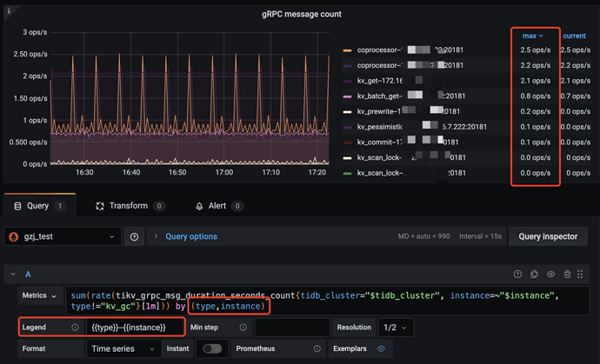Switch to the Transform tab
The height and width of the screenshot is (364, 600).
pyautogui.click(x=128, y=206)
